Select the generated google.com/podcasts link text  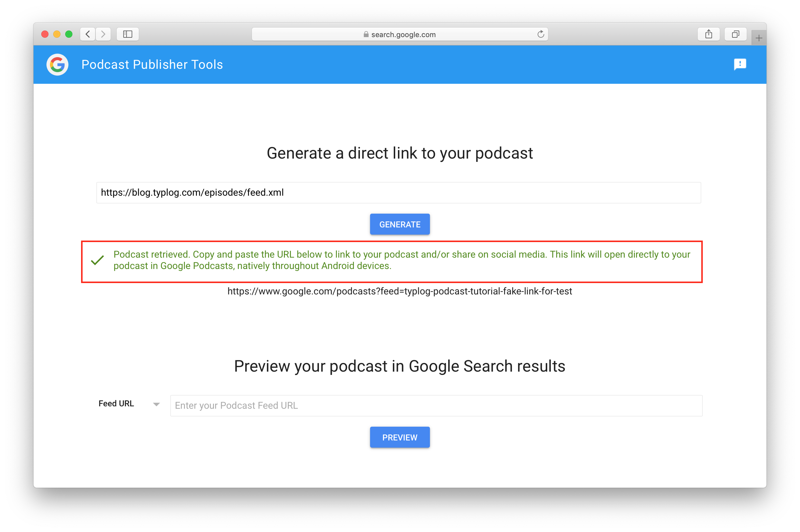399,291
